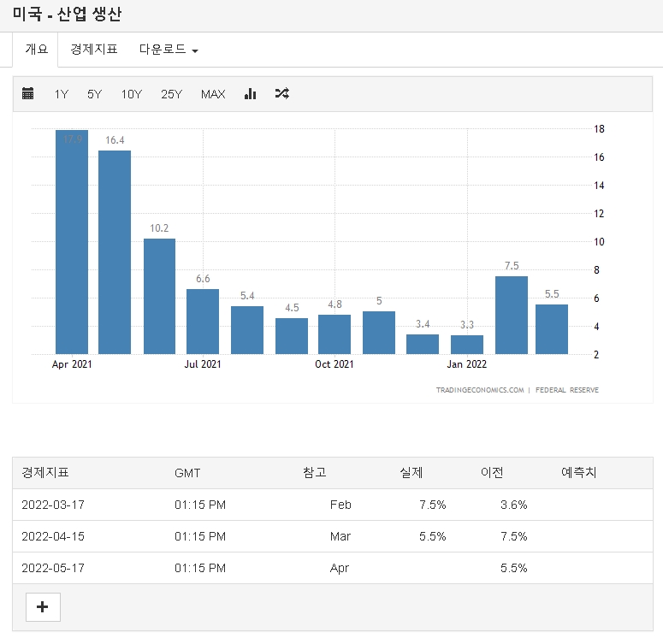This screenshot has width=663, height=644.
Task: Click the Apr reference cell
Action: [x=340, y=568]
